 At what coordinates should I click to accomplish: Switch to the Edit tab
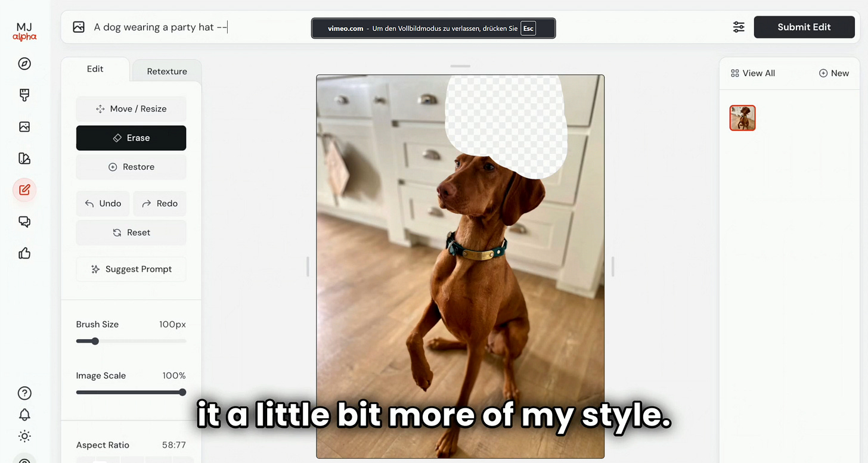(95, 69)
